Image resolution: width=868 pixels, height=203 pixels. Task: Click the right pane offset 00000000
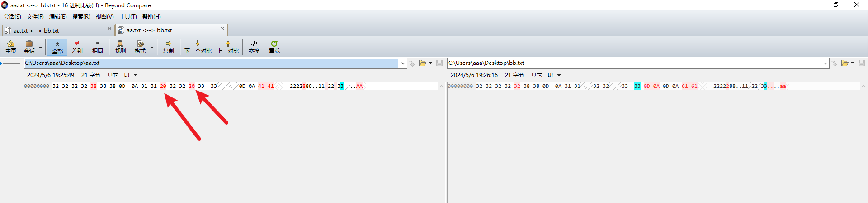(460, 86)
